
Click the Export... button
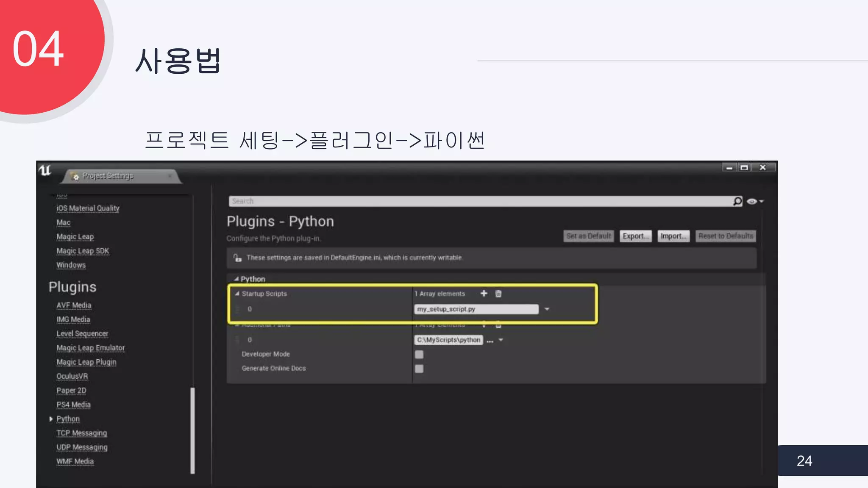pos(635,236)
